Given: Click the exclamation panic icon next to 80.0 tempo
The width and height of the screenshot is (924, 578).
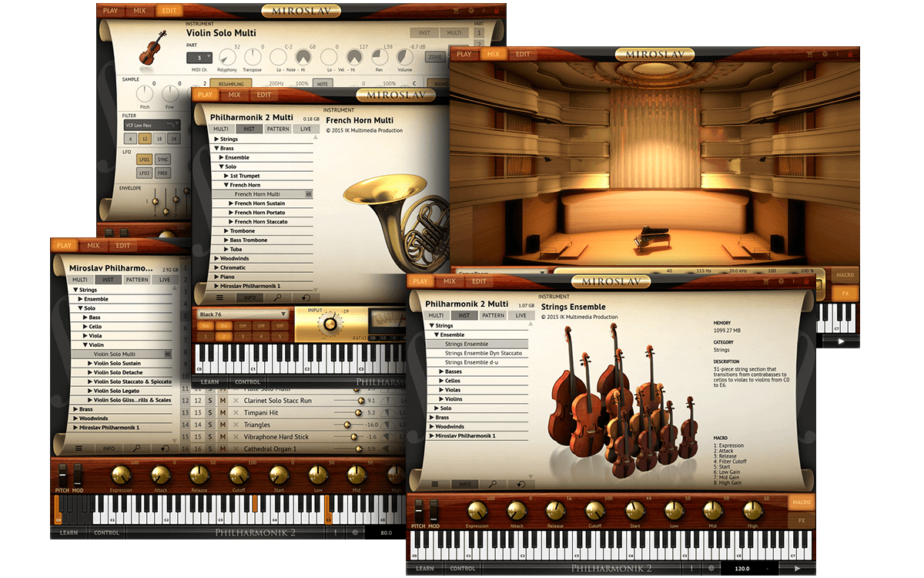Looking at the screenshot, I should 336,533.
